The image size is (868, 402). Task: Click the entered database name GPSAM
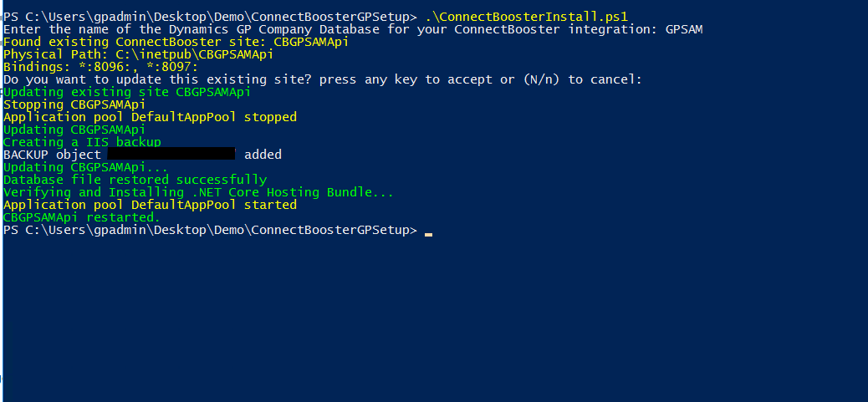coord(684,28)
